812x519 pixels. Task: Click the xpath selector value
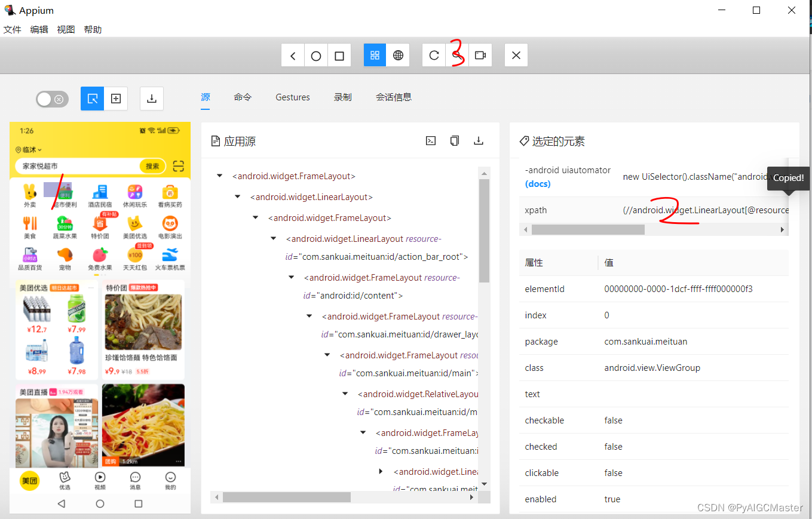tap(705, 210)
